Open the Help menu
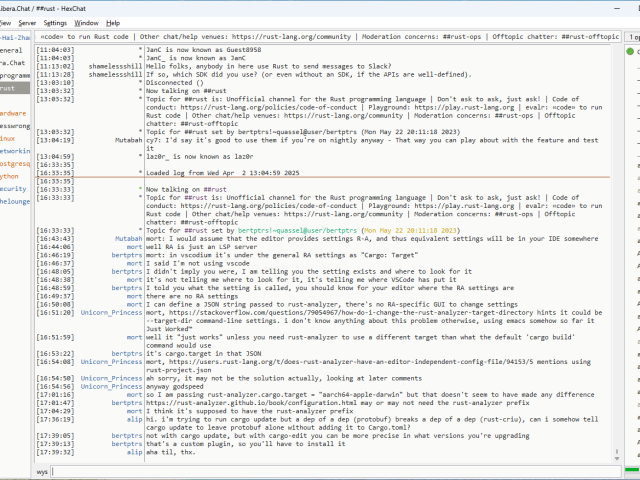Viewport: 640px width, 480px height. click(x=113, y=22)
